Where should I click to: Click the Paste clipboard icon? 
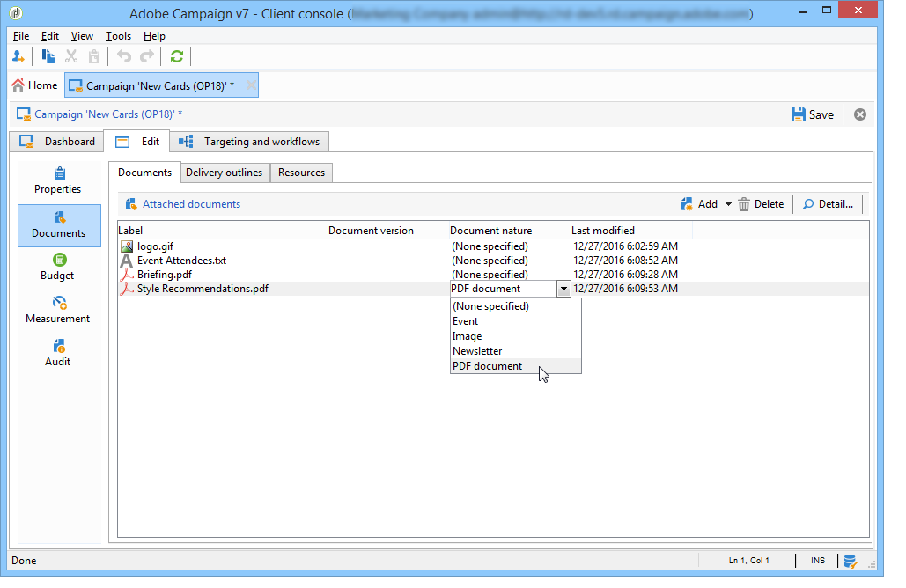93,56
